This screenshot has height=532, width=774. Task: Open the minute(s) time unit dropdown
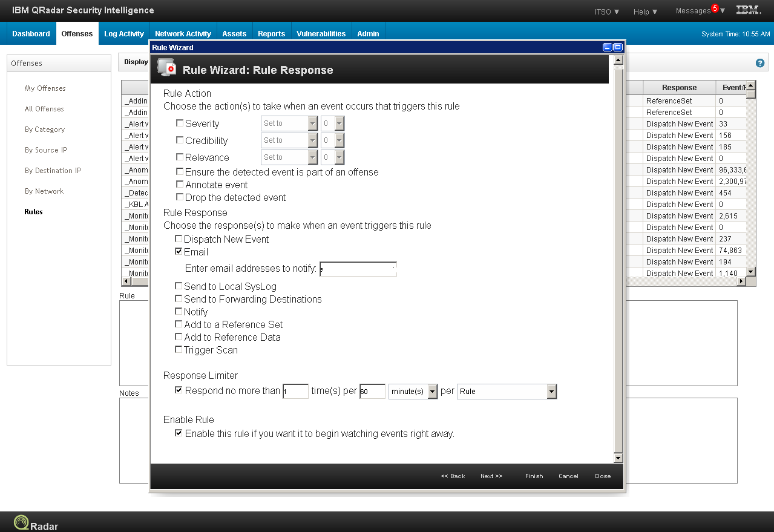pos(413,392)
